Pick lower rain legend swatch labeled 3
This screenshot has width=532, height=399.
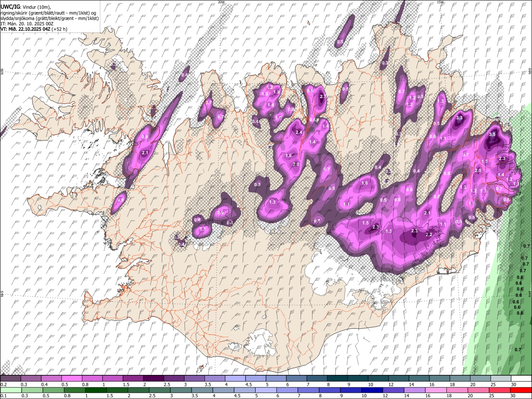tap(181, 390)
